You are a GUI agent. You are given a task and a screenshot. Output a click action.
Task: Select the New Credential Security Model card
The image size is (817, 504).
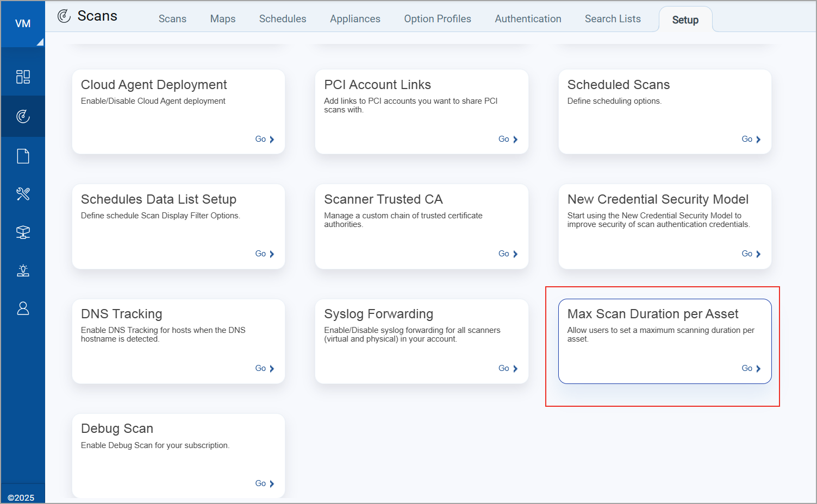[x=664, y=226]
